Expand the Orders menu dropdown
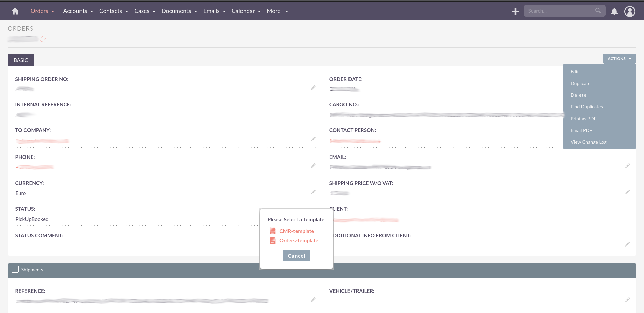This screenshot has height=313, width=644. (x=42, y=11)
